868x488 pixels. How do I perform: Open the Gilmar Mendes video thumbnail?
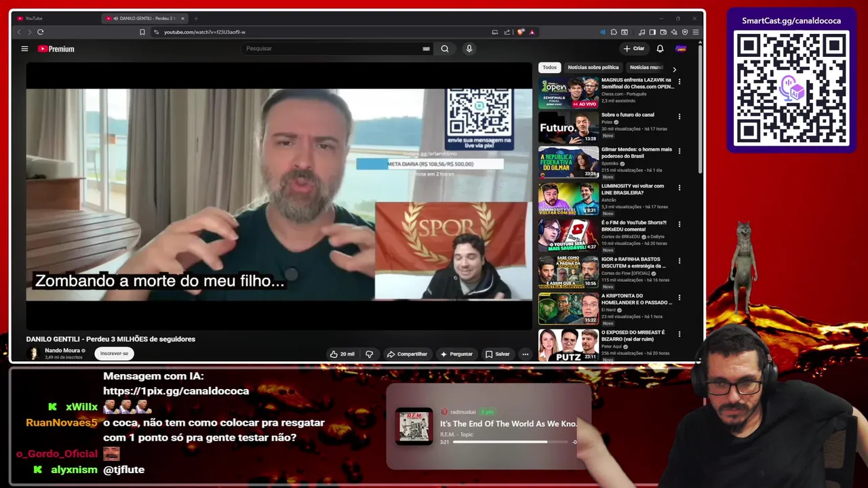point(568,162)
